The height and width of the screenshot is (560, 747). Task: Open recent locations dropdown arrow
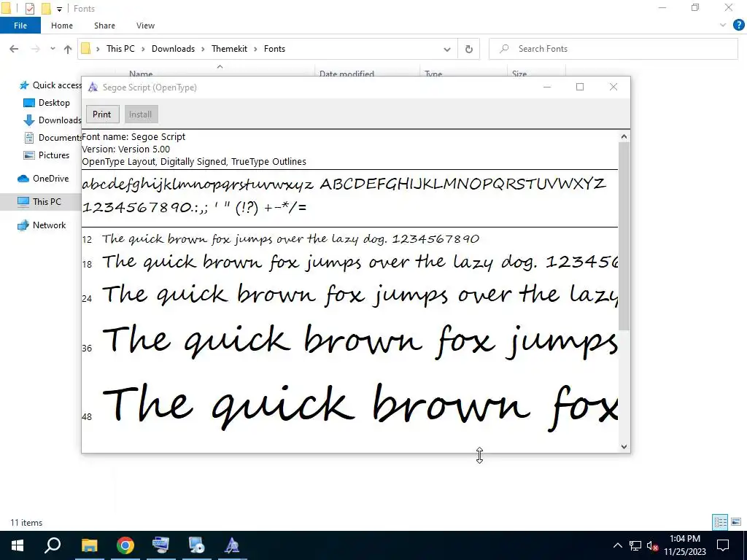(53, 49)
